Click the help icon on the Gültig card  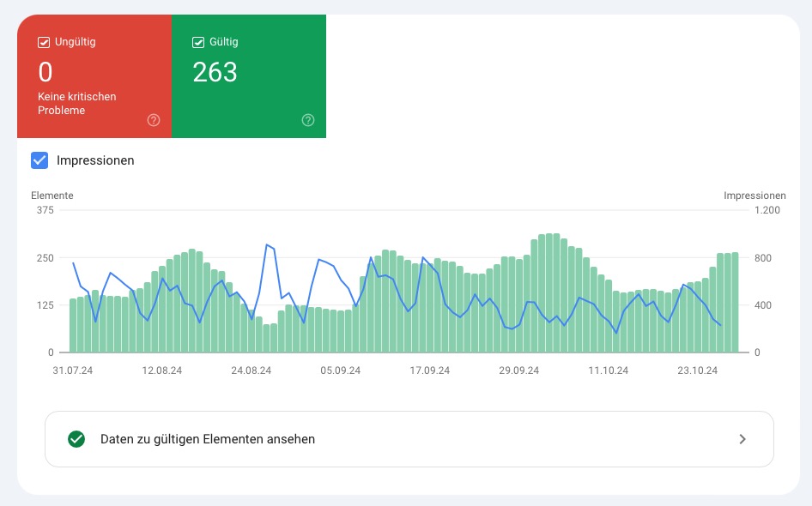click(307, 120)
